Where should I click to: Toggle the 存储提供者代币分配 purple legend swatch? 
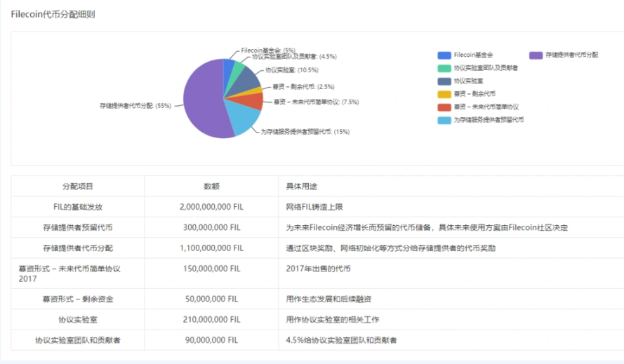(536, 55)
